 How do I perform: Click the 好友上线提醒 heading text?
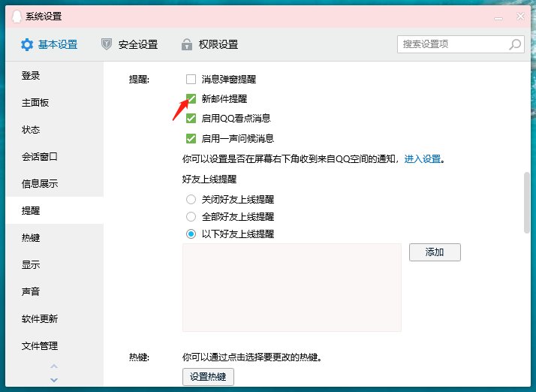pyautogui.click(x=209, y=179)
